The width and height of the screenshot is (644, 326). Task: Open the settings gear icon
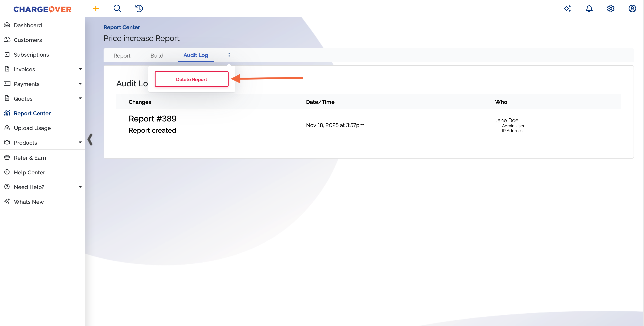click(611, 9)
